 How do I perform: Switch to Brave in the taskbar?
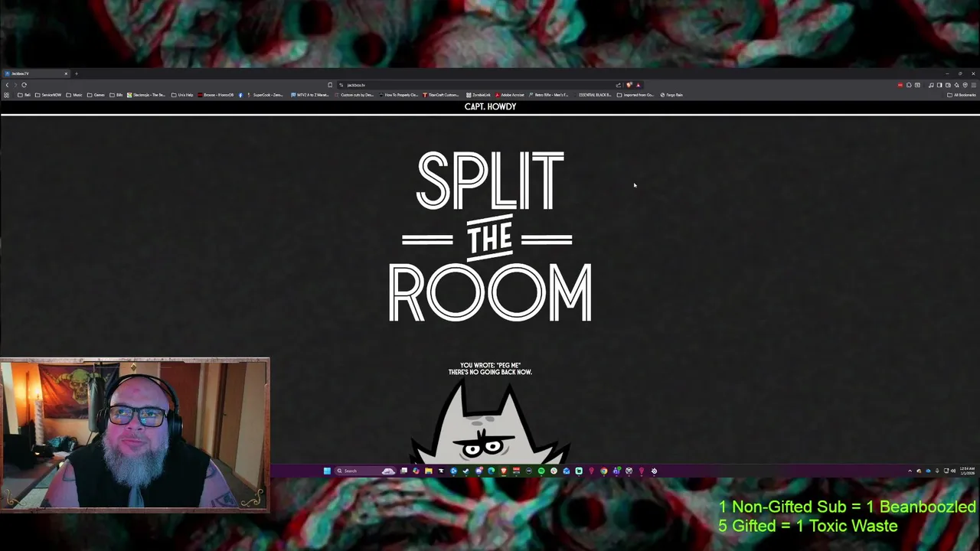[504, 471]
